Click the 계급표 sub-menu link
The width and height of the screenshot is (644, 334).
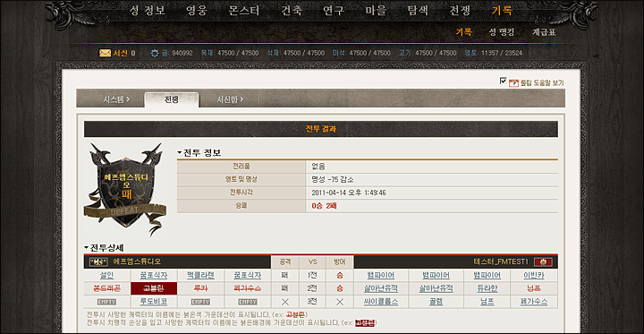(544, 32)
